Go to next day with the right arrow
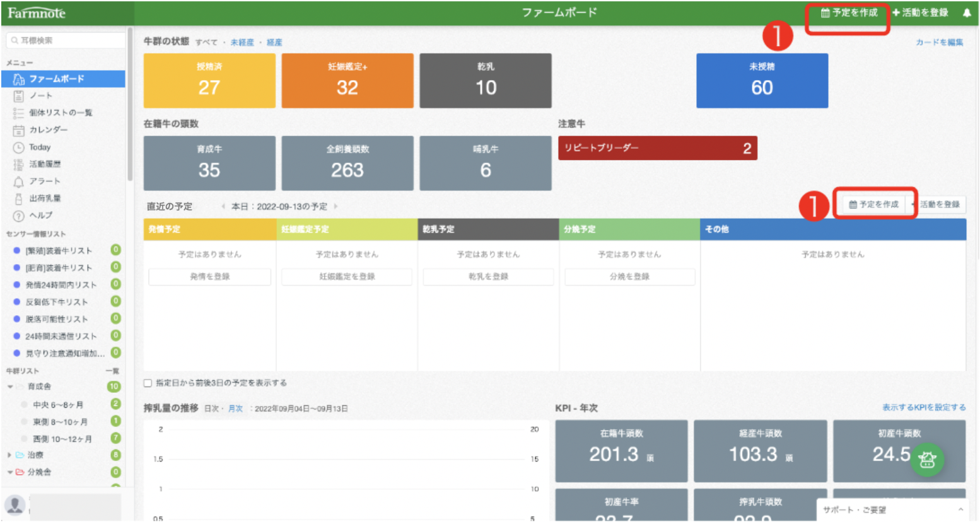This screenshot has height=522, width=980. (x=335, y=206)
